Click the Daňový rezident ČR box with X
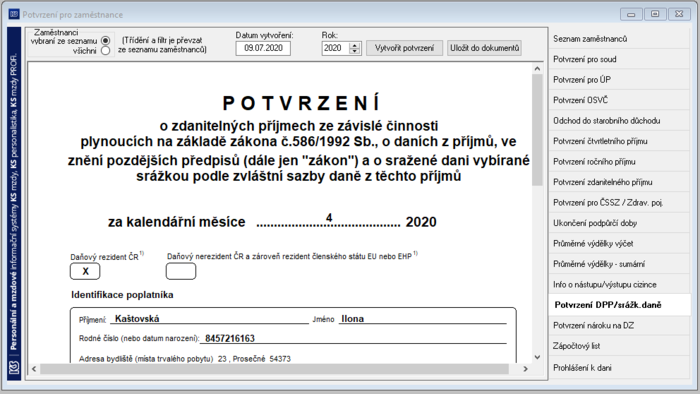This screenshot has height=394, width=700. pyautogui.click(x=85, y=271)
